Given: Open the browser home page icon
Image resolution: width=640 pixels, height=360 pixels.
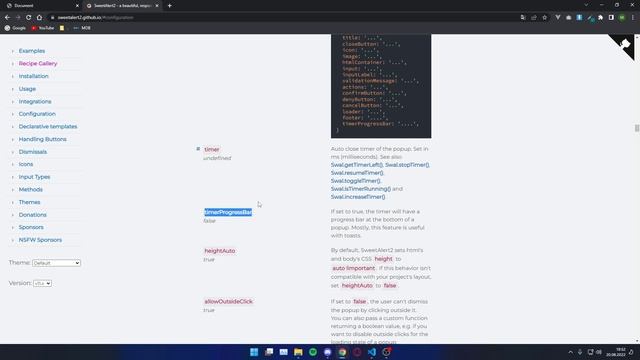Looking at the screenshot, I should coord(39,18).
